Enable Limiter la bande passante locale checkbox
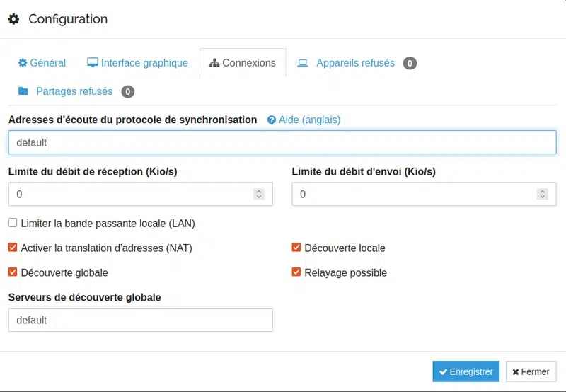The width and height of the screenshot is (566, 392). (13, 223)
